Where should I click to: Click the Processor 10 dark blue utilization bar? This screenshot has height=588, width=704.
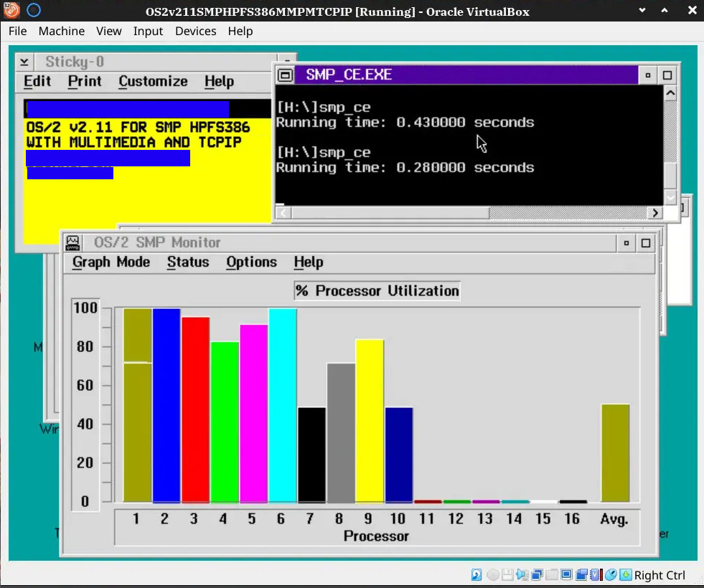[399, 455]
